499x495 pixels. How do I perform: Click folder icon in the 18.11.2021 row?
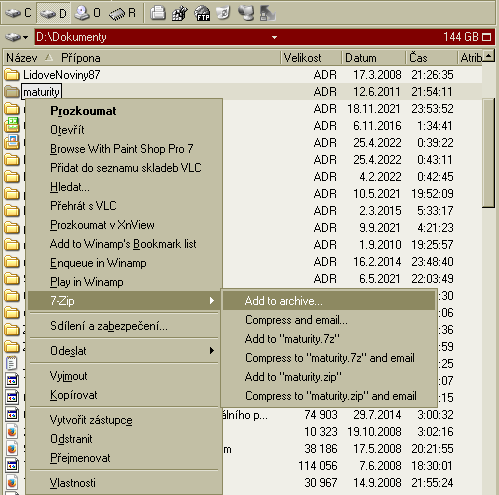pyautogui.click(x=12, y=109)
